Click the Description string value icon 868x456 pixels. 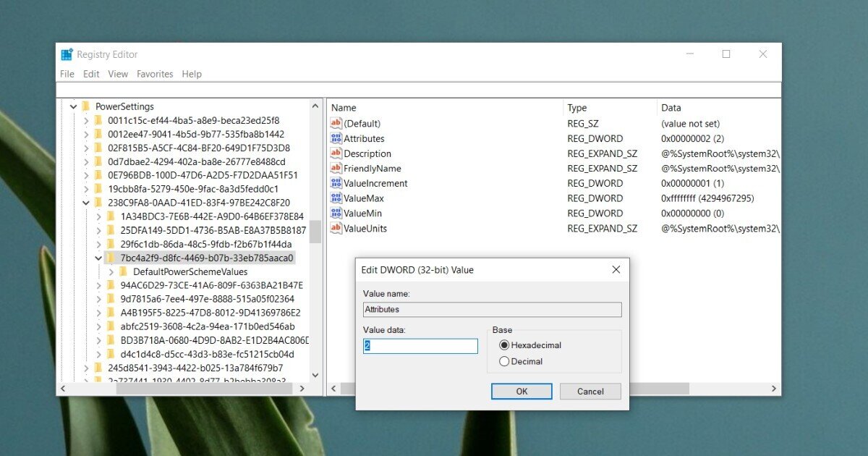point(336,153)
